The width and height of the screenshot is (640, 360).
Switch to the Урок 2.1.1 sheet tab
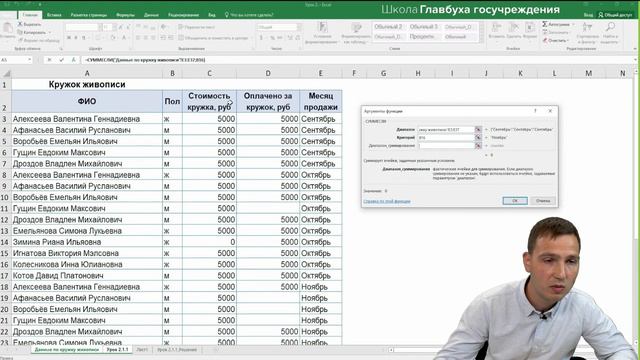click(x=117, y=350)
